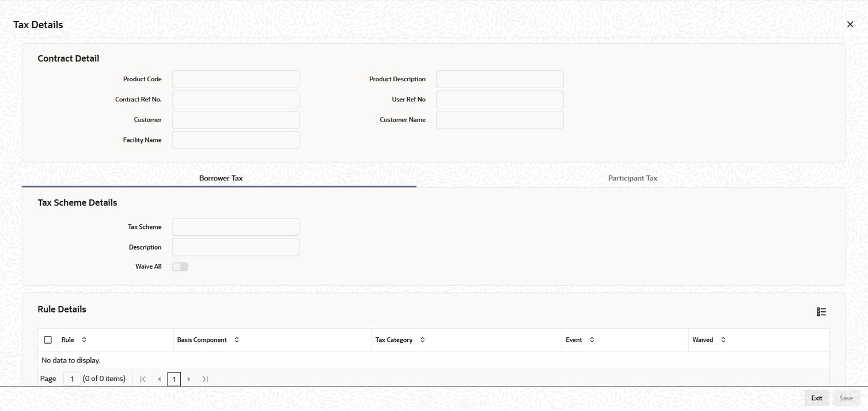Focus the Contract Ref No. field

[236, 99]
